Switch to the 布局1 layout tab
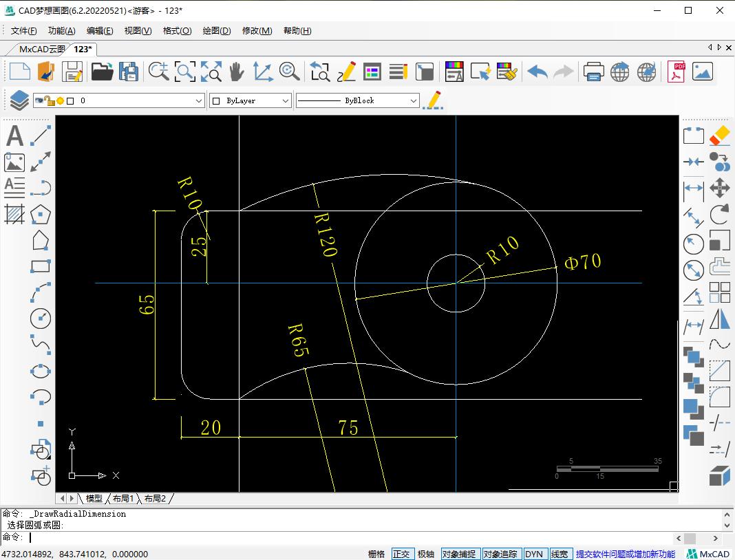735x560 pixels. click(x=123, y=498)
